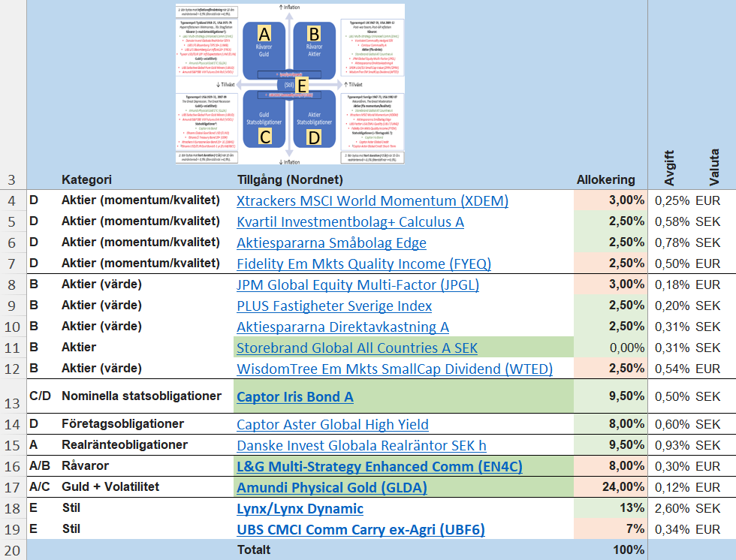Select the 13% allocation cell for Lynx
The image size is (736, 560).
tap(611, 508)
